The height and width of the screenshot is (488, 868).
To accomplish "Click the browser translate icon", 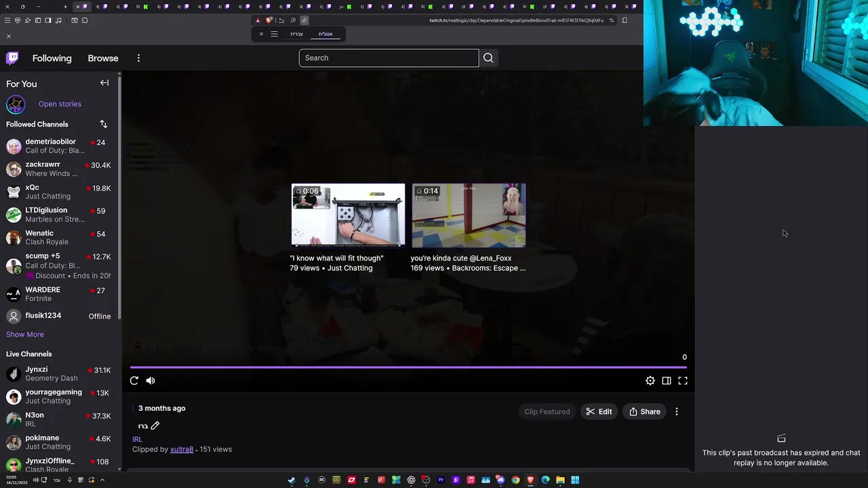I will click(x=304, y=20).
